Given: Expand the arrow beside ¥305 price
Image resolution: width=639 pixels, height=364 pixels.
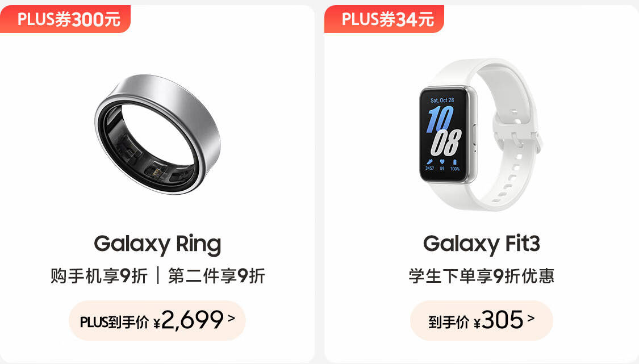Looking at the screenshot, I should (531, 318).
